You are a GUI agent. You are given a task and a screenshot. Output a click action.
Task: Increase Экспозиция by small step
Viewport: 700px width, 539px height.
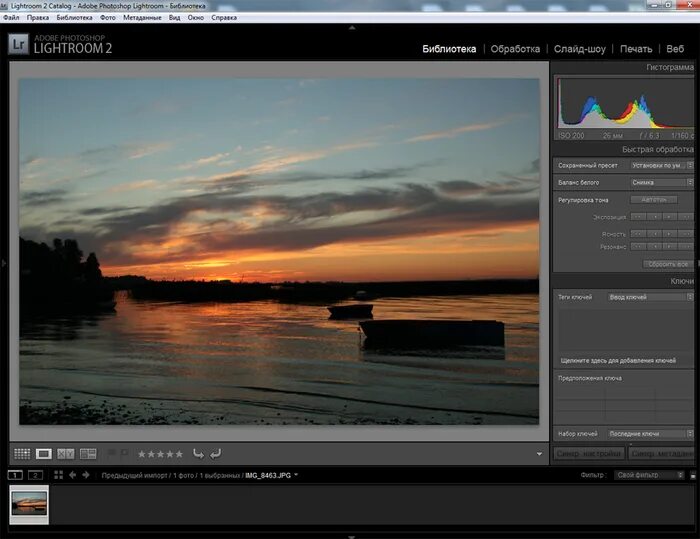pyautogui.click(x=670, y=217)
